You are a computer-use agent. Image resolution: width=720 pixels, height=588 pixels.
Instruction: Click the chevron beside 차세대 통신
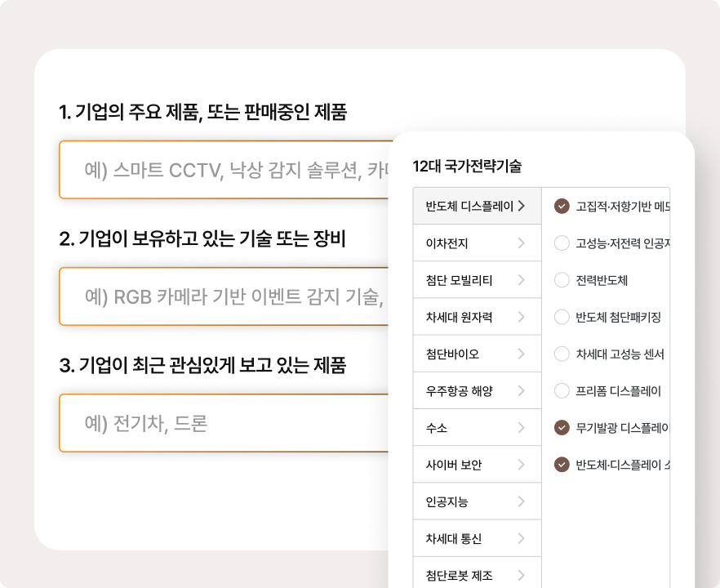(x=522, y=538)
